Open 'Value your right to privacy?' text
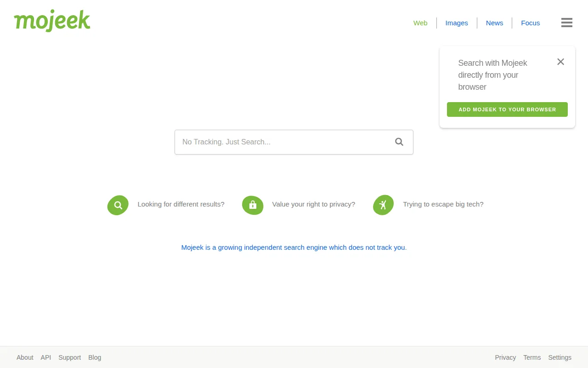588x368 pixels. (x=314, y=204)
